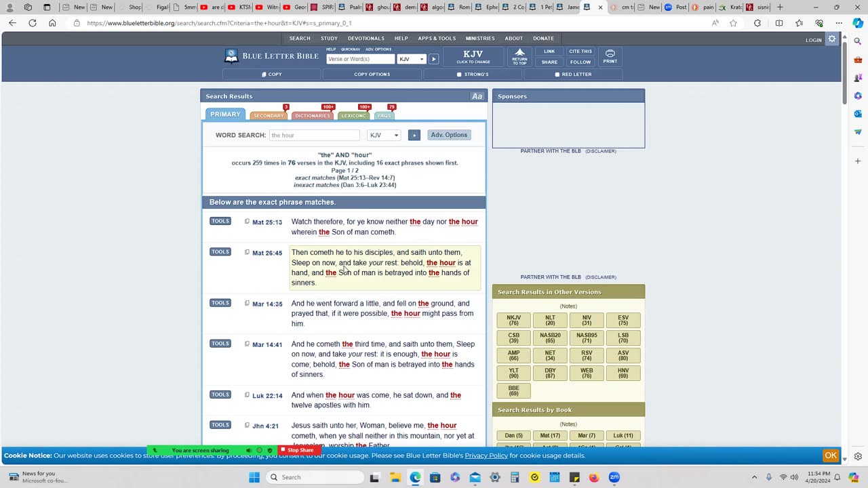Click the Login link
The image size is (868, 488).
(814, 40)
